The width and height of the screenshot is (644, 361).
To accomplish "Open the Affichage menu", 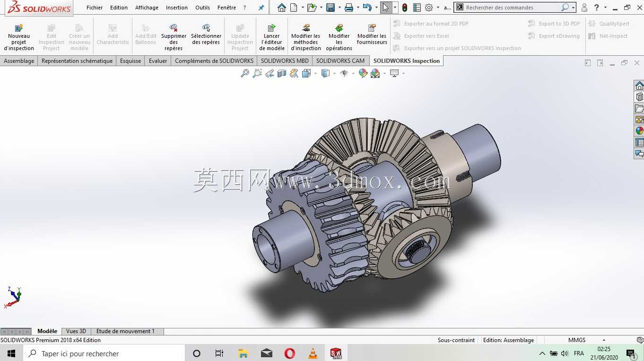I will pyautogui.click(x=147, y=8).
